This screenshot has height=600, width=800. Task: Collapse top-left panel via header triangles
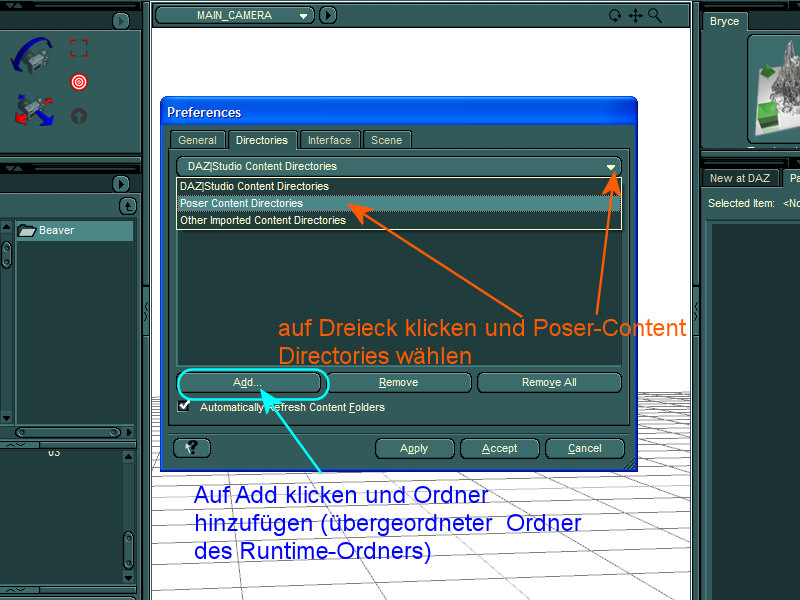coord(14,5)
